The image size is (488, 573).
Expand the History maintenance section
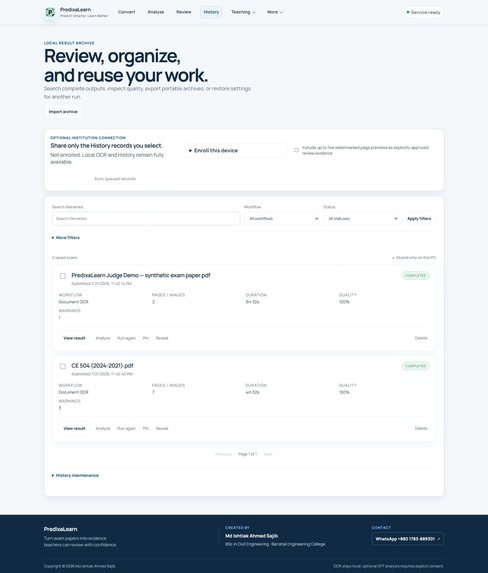[x=75, y=475]
